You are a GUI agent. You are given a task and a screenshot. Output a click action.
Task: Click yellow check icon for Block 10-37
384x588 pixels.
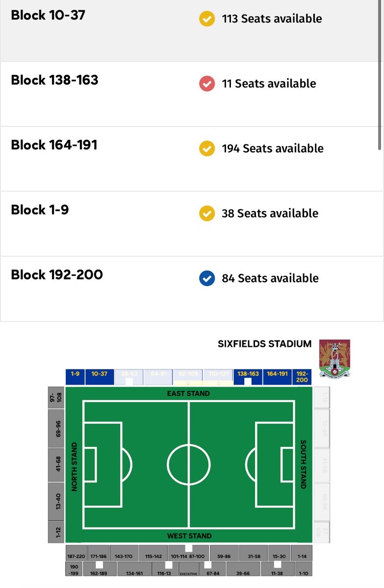pos(206,19)
